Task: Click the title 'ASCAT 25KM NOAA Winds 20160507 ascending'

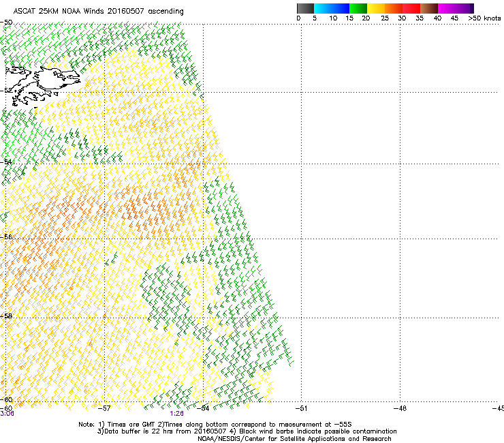Action: [x=98, y=12]
